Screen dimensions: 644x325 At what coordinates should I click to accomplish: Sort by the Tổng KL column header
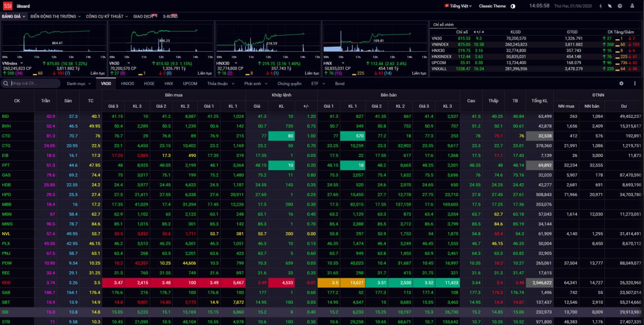539,101
